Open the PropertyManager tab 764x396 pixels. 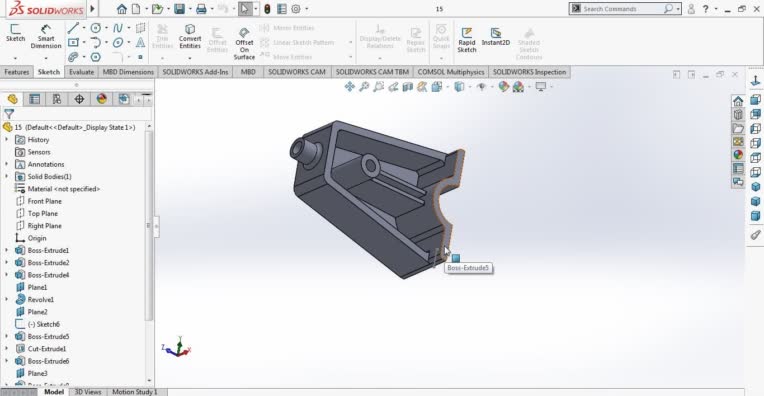coord(34,99)
